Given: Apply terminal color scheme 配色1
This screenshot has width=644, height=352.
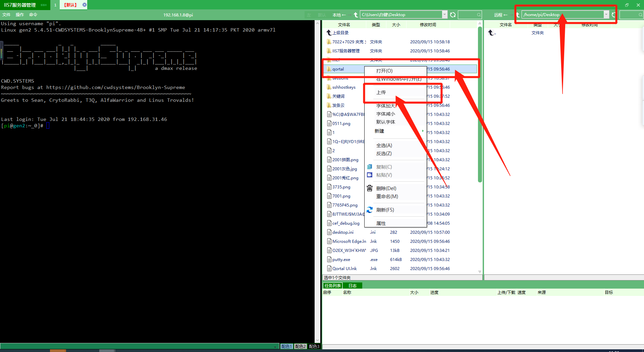Looking at the screenshot, I should tap(286, 346).
